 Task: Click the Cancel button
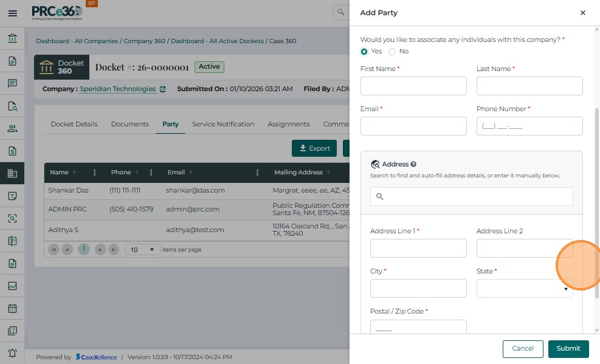(x=523, y=348)
